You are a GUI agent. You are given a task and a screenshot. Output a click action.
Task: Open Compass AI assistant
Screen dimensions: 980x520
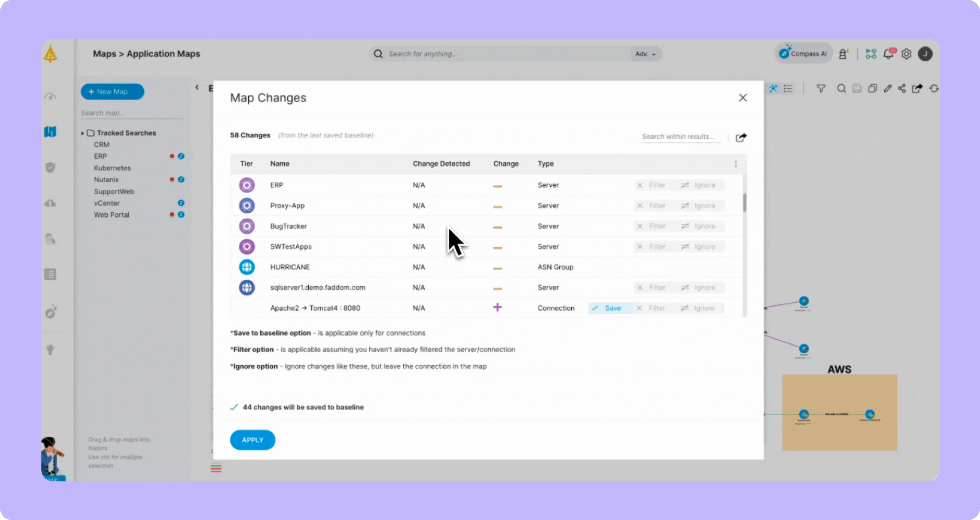803,53
